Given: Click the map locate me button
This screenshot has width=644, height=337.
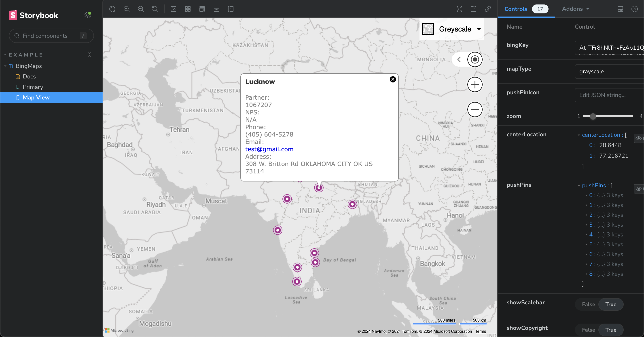Looking at the screenshot, I should pos(475,59).
